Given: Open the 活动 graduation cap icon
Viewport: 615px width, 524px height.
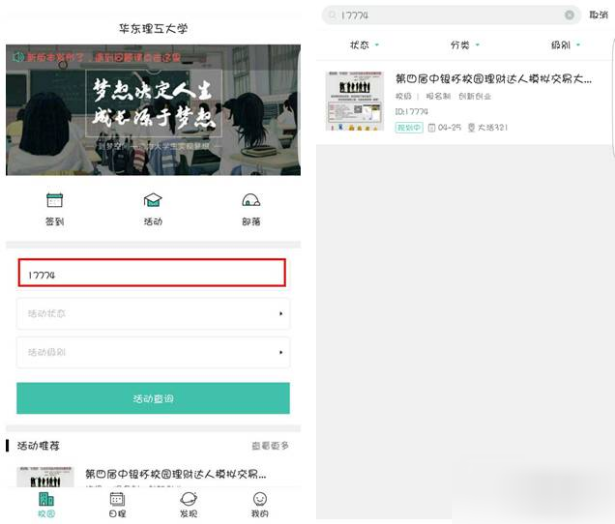Looking at the screenshot, I should click(x=153, y=200).
